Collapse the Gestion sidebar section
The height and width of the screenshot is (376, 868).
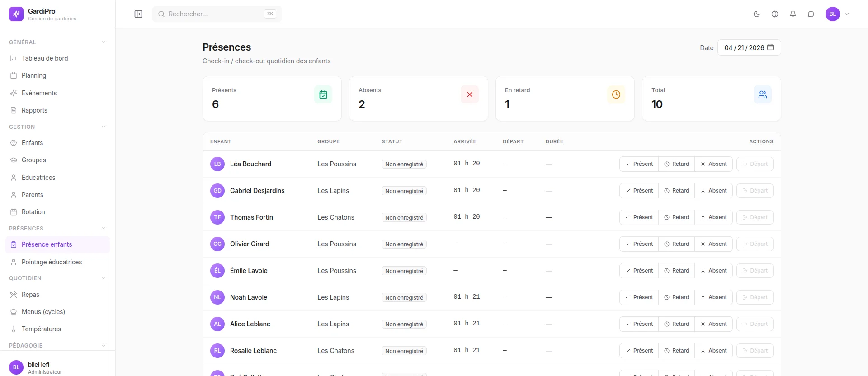(104, 127)
